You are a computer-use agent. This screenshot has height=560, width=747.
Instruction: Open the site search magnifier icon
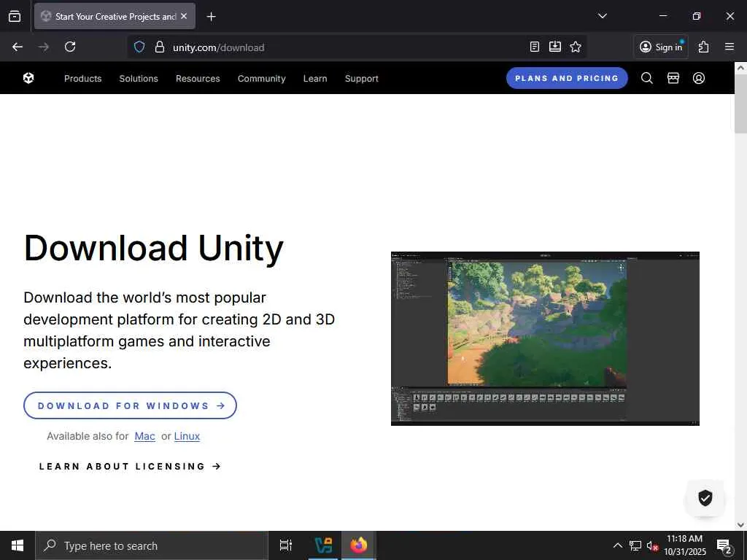point(646,78)
